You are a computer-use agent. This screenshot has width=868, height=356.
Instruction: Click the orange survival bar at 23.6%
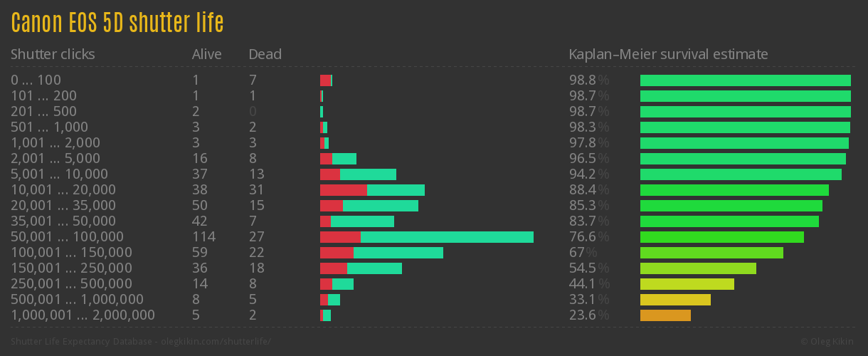(665, 315)
